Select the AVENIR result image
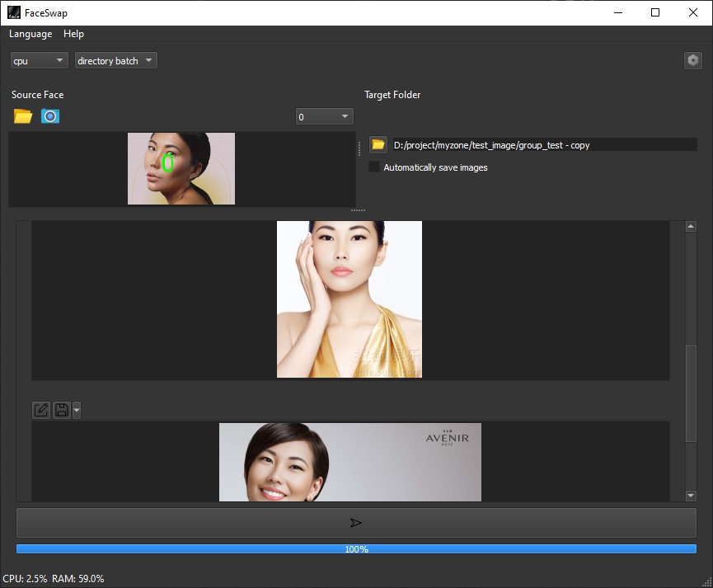Viewport: 713px width, 588px height. [350, 462]
